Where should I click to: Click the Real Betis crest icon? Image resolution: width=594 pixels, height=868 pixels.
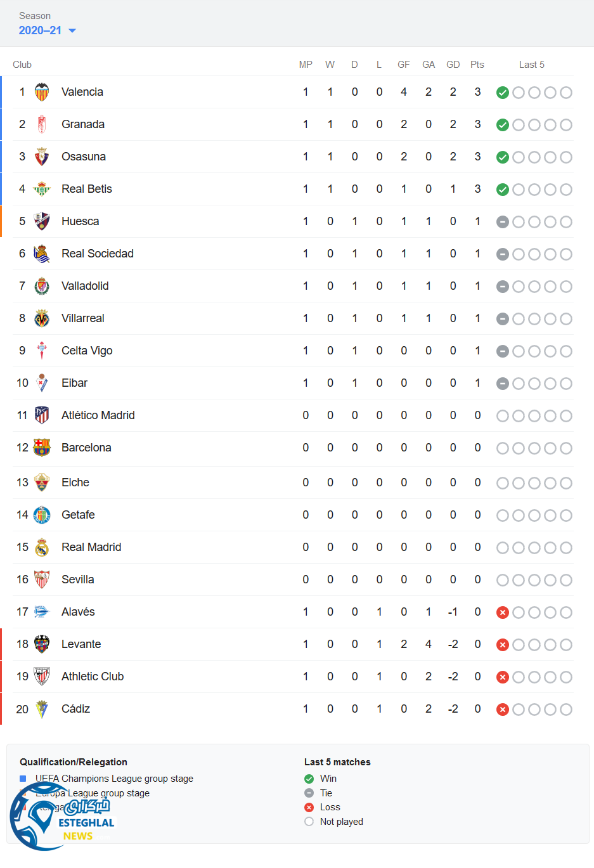pyautogui.click(x=42, y=189)
